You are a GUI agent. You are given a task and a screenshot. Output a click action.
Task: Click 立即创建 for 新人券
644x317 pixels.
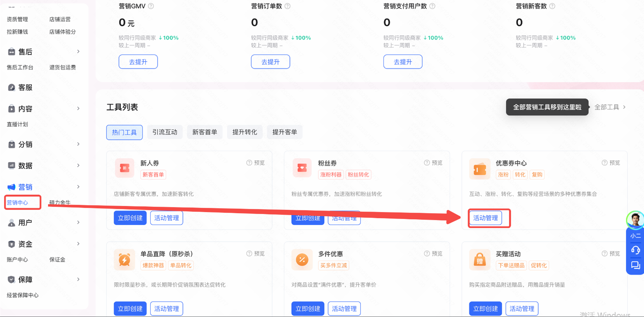[x=130, y=218]
